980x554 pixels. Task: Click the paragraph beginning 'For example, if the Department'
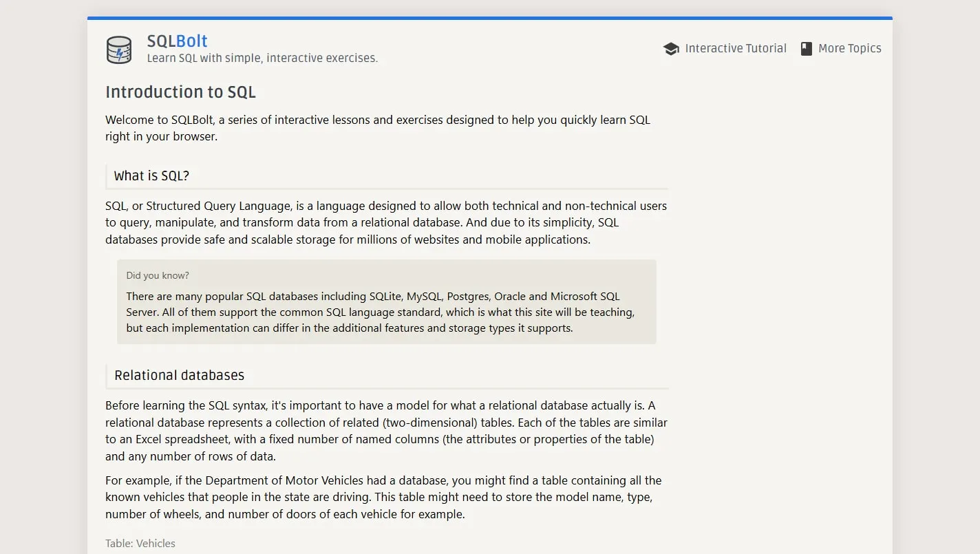click(x=383, y=497)
